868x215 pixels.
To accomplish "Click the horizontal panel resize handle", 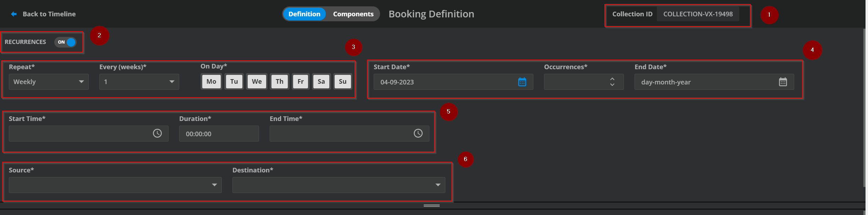I will [432, 205].
